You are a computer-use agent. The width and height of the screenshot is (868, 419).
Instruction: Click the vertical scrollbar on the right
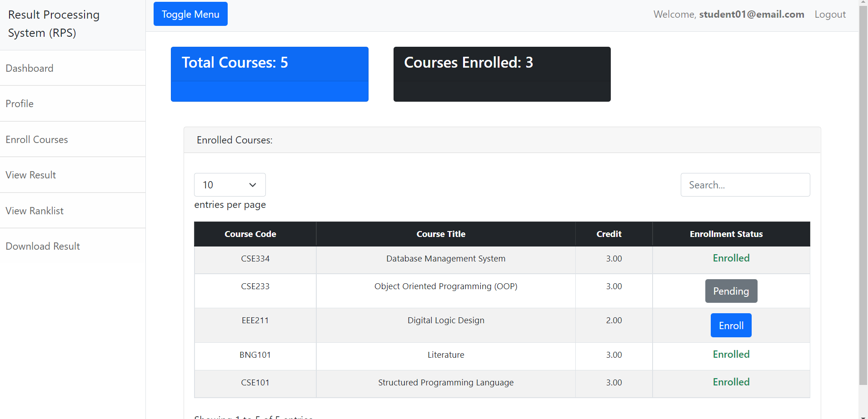[863, 209]
